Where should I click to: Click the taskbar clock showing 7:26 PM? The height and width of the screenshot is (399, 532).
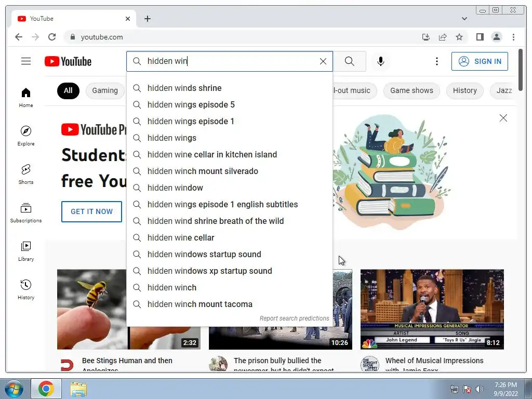506,389
